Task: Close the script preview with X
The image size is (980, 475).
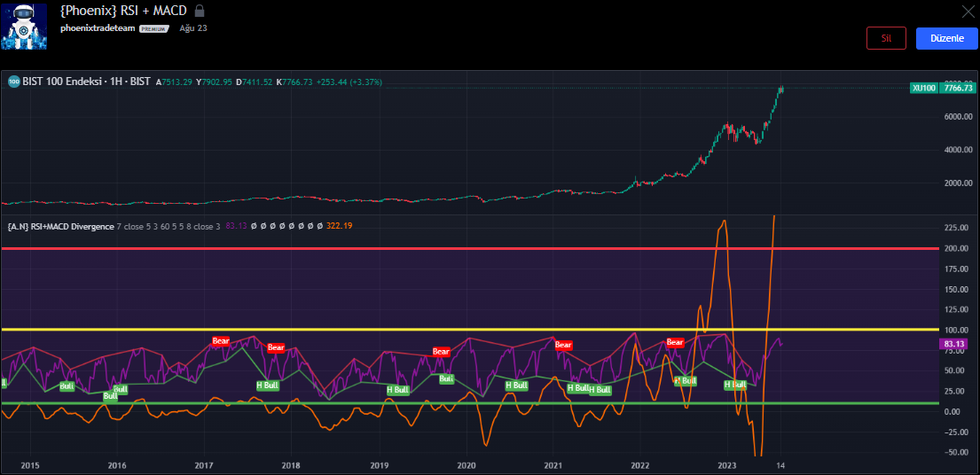Action: point(968,12)
